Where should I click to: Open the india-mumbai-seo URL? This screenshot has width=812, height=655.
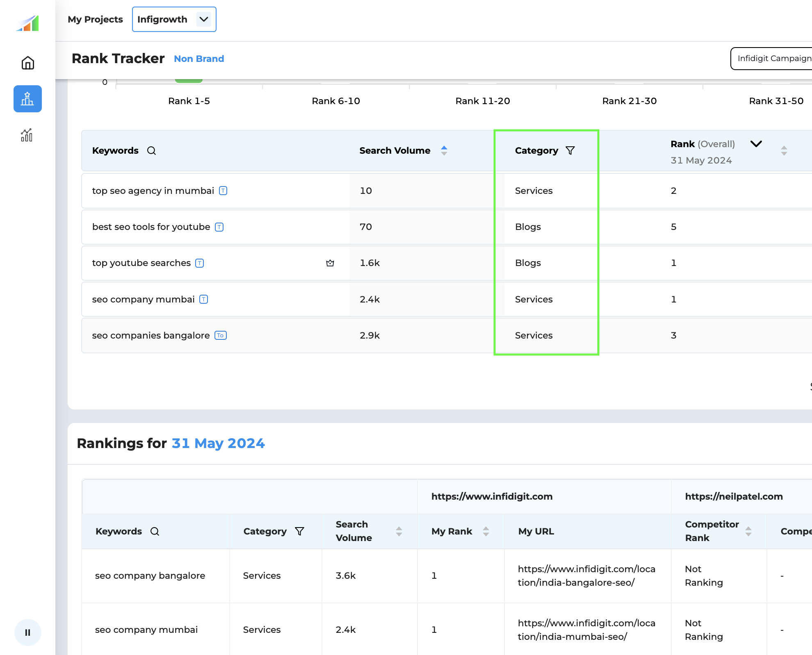[x=586, y=630]
